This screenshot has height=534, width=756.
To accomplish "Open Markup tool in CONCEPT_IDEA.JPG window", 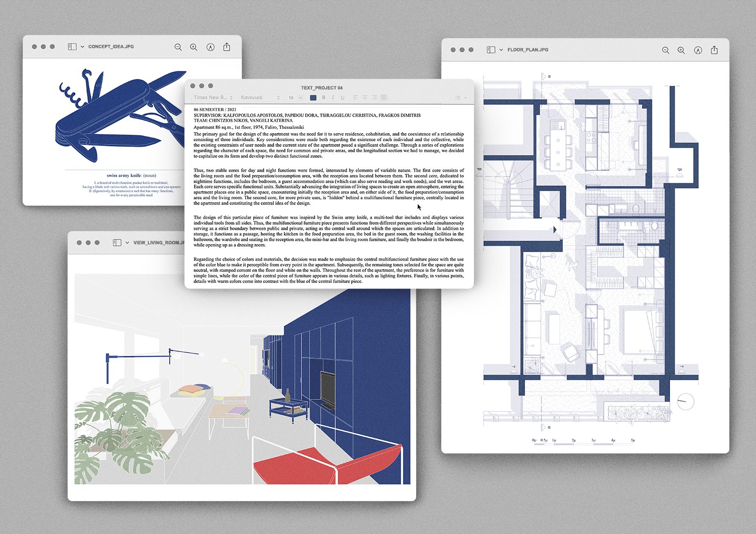I will click(211, 47).
